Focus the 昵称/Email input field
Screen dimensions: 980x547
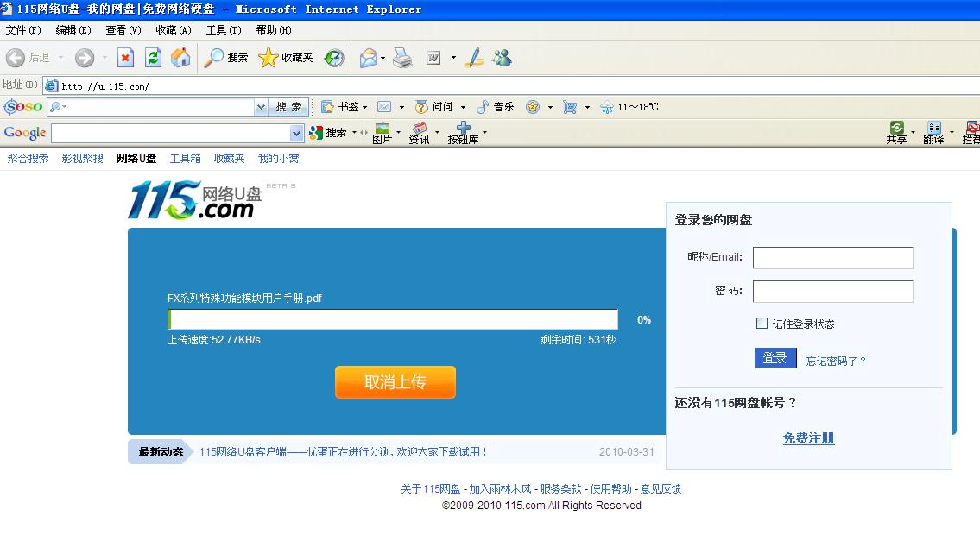[x=832, y=257]
